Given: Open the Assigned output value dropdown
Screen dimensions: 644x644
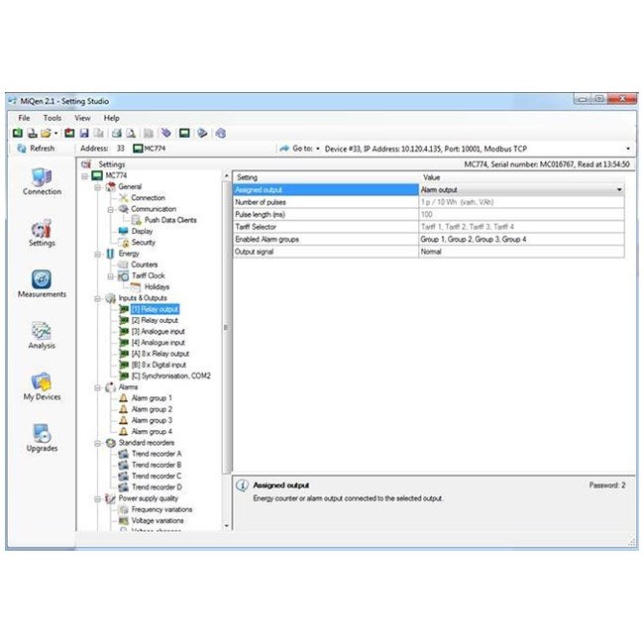Looking at the screenshot, I should 619,190.
